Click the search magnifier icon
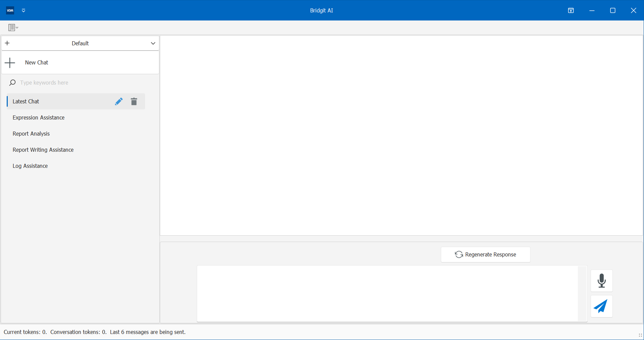The height and width of the screenshot is (340, 644). pyautogui.click(x=12, y=83)
